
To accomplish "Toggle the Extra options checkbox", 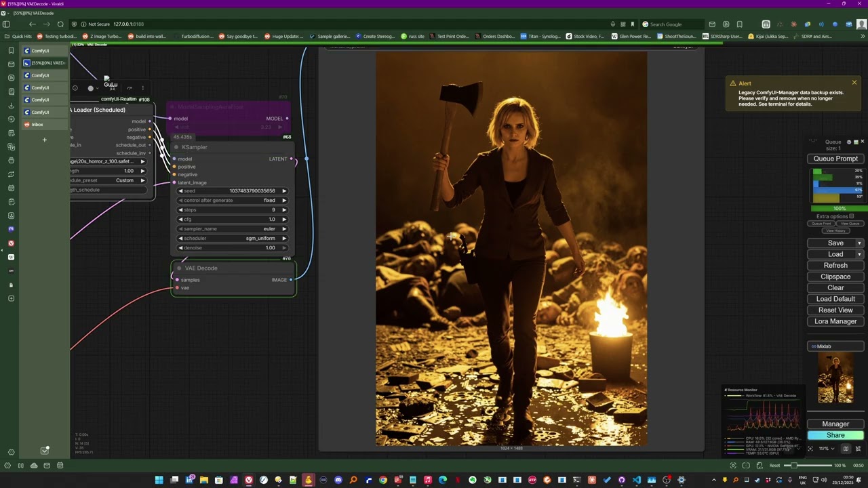I will pyautogui.click(x=852, y=216).
